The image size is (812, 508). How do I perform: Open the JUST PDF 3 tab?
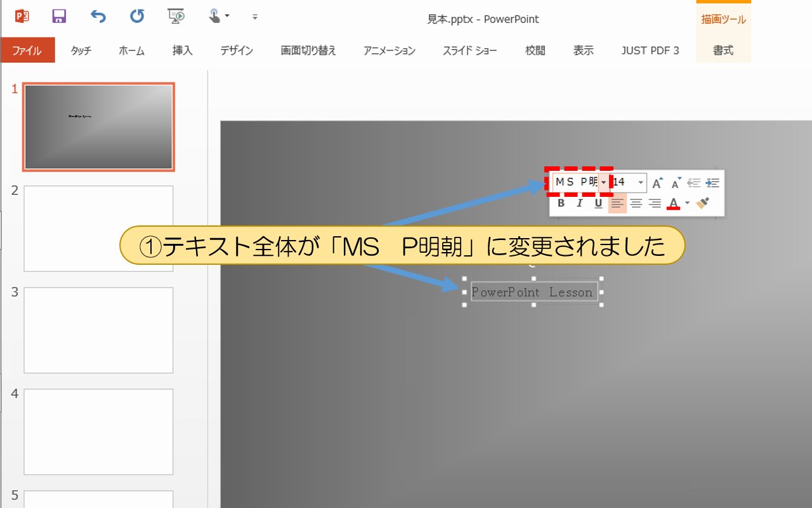click(x=650, y=51)
